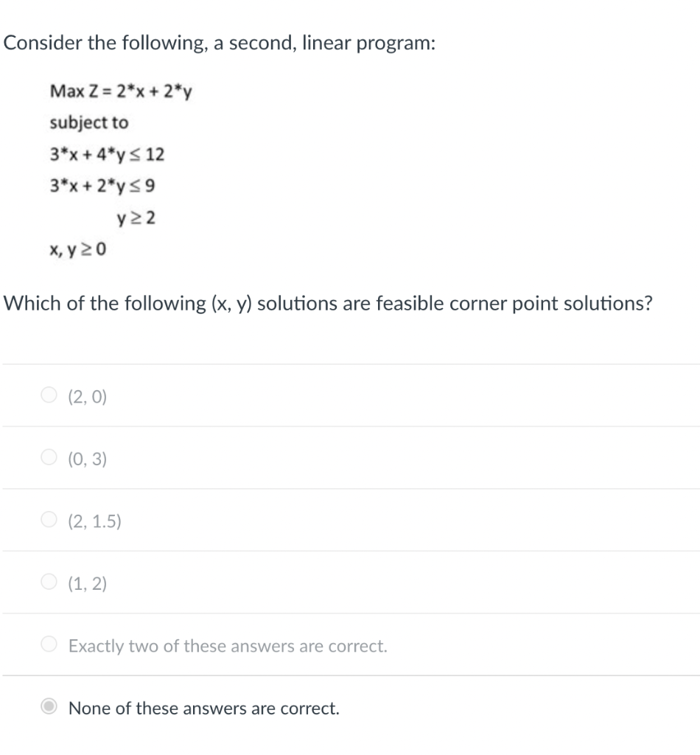This screenshot has height=755, width=700.
Task: Choose 'Exactly two of these answers are correct'
Action: tap(48, 645)
